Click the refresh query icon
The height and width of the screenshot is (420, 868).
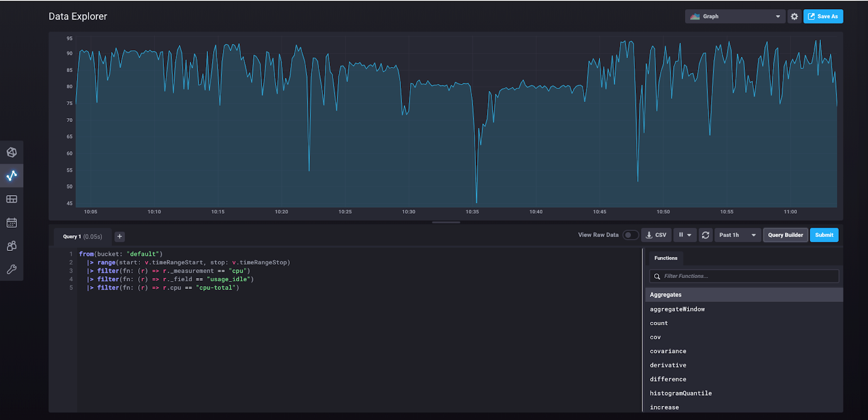[x=705, y=235]
